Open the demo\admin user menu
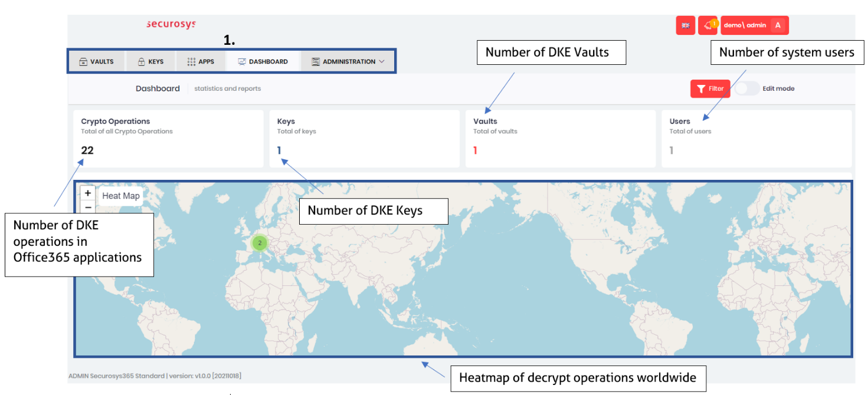The image size is (868, 395). click(x=745, y=25)
